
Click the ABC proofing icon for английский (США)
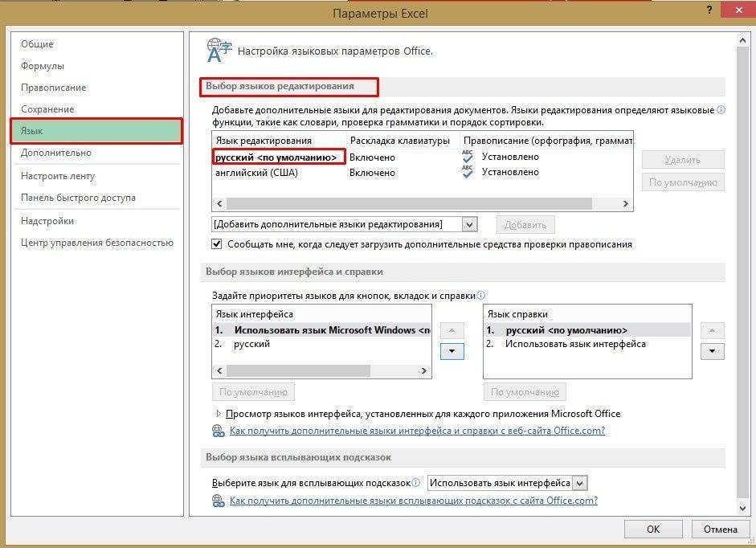(468, 173)
